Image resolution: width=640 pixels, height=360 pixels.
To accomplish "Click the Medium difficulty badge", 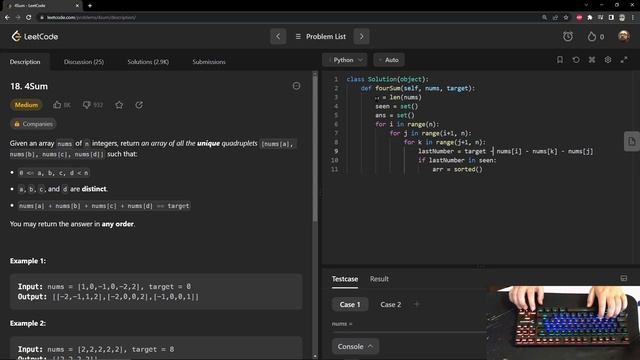I will [x=26, y=105].
